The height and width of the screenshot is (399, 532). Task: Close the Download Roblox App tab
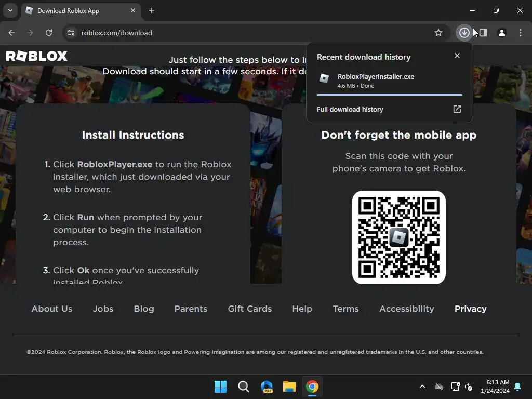133,10
